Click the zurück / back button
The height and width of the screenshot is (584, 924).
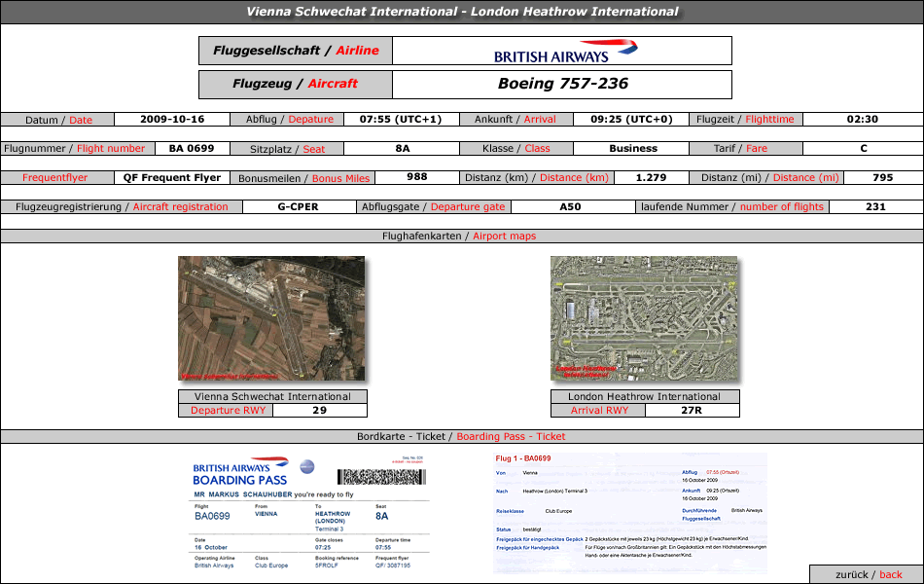tap(867, 574)
